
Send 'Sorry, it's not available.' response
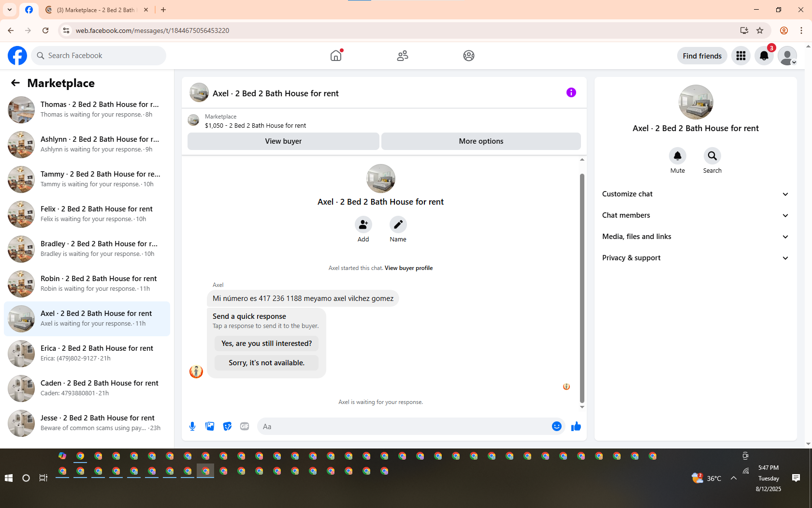(267, 363)
